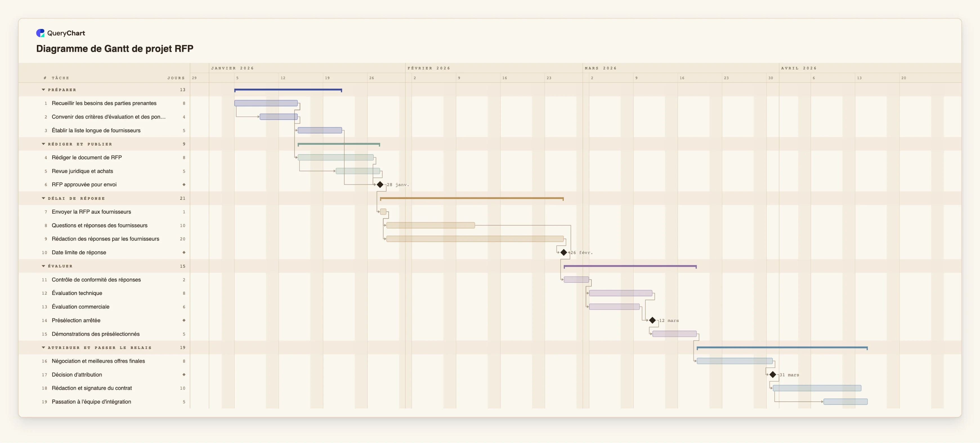Select task Évaluation technique
The height and width of the screenshot is (443, 980).
(x=77, y=293)
